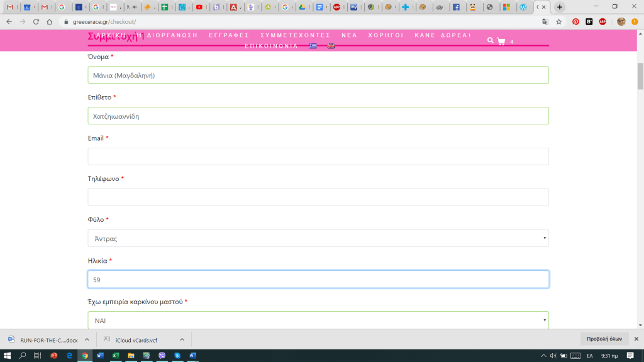The width and height of the screenshot is (644, 362).
Task: Switch site language with the UK flag
Action: 331,46
